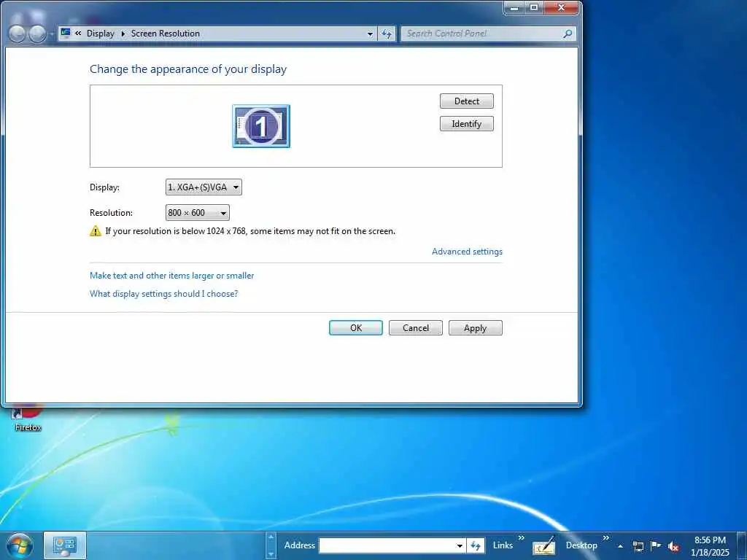Go back with the Back arrow button
Screen dimensions: 747x560
pos(18,34)
